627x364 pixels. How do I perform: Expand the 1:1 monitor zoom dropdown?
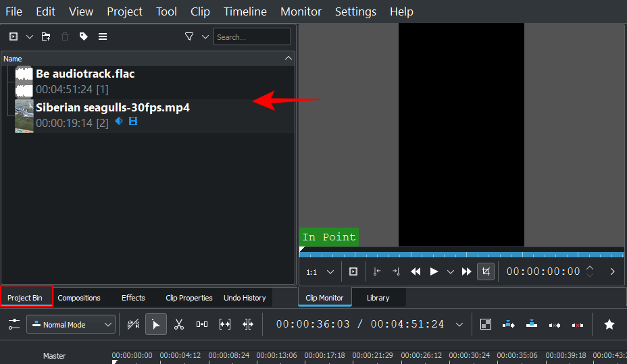coord(320,271)
